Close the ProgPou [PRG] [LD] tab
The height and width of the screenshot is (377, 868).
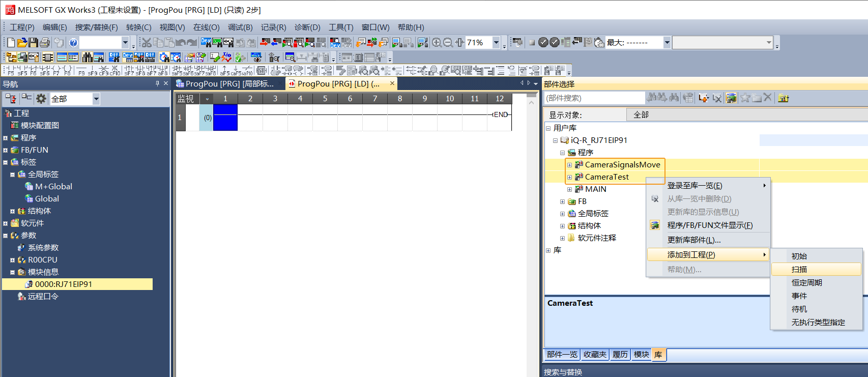click(392, 83)
